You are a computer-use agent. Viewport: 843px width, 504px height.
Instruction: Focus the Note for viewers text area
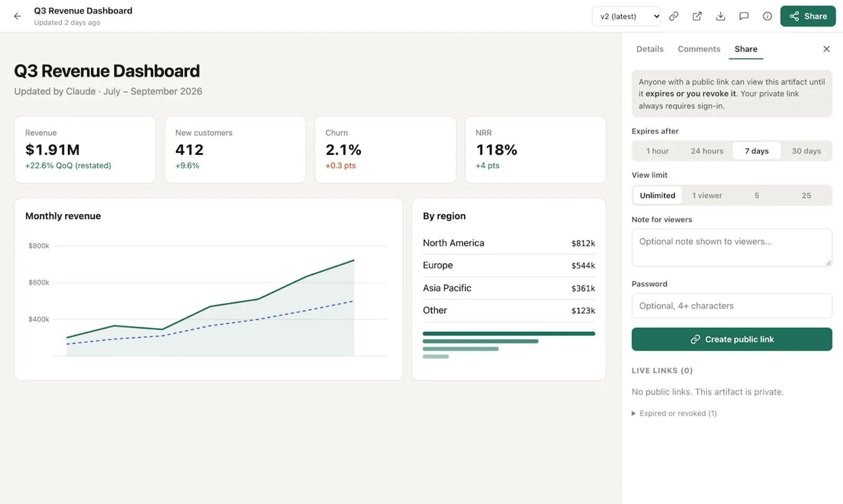coord(732,248)
